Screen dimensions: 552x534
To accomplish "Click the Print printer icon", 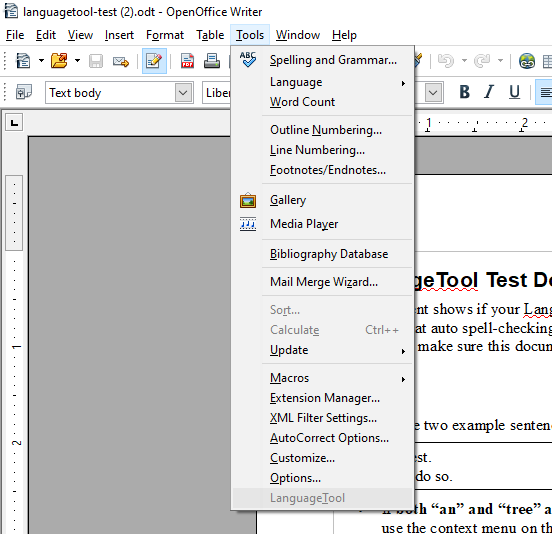I will 212,61.
